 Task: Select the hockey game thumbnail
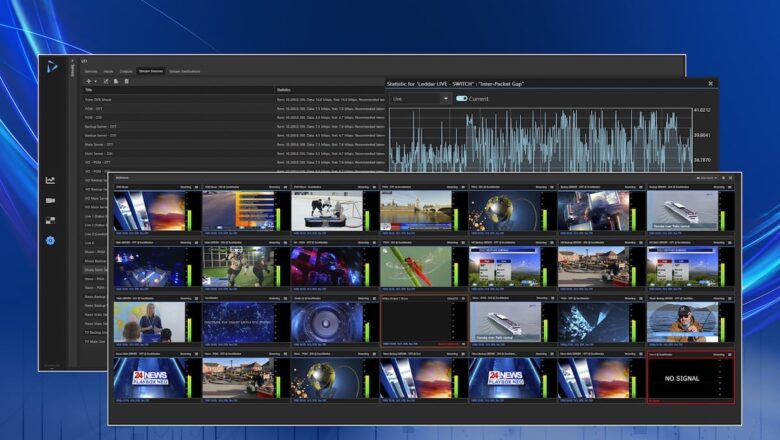pos(327,211)
